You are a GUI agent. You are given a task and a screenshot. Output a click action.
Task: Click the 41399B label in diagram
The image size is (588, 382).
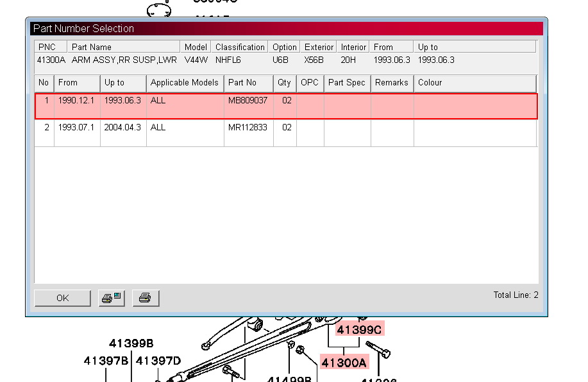pos(131,343)
